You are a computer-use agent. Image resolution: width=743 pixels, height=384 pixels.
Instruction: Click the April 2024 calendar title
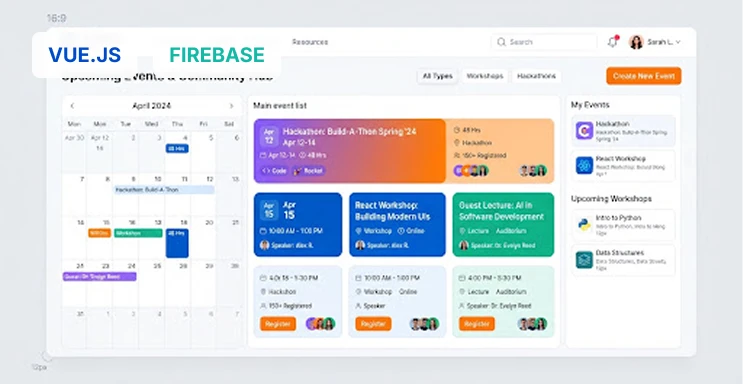coord(152,106)
